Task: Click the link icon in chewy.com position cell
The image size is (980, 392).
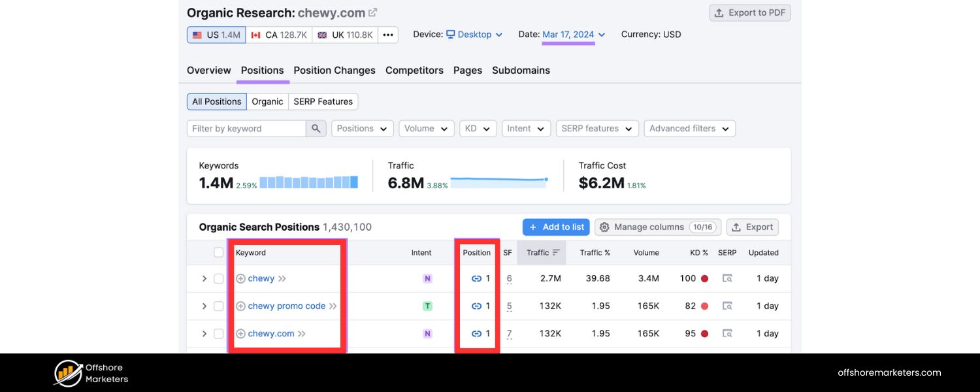Action: tap(476, 333)
